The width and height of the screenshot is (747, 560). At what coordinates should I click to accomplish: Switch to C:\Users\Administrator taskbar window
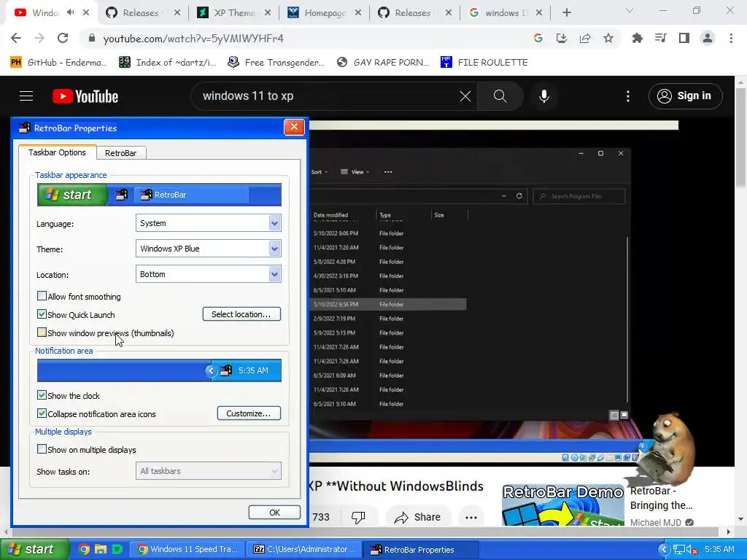click(x=303, y=550)
